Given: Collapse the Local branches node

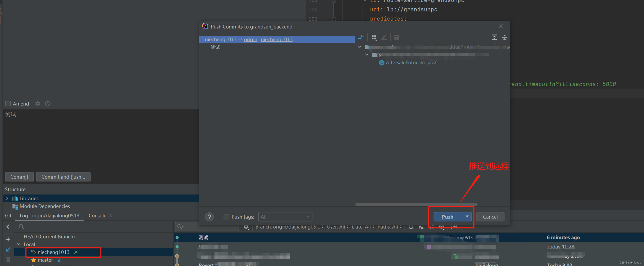Looking at the screenshot, I should pyautogui.click(x=19, y=244).
